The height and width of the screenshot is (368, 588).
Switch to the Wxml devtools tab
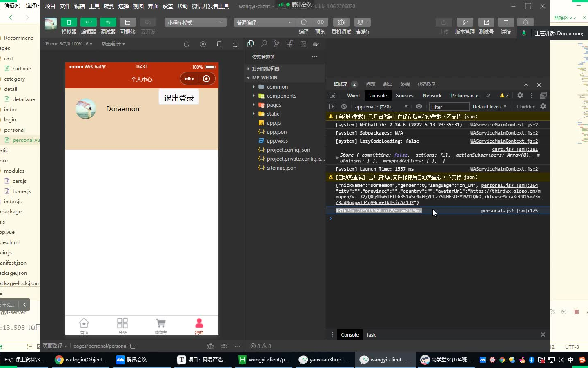(353, 95)
